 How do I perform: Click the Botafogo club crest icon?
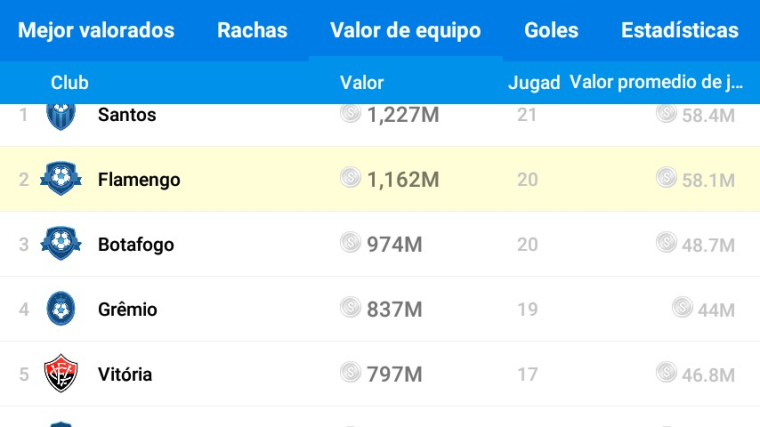click(61, 243)
